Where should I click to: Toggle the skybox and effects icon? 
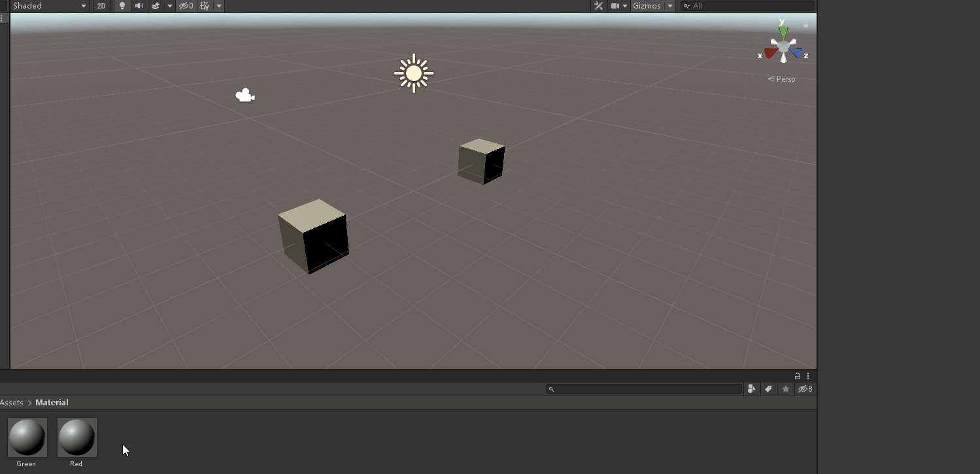(x=156, y=6)
